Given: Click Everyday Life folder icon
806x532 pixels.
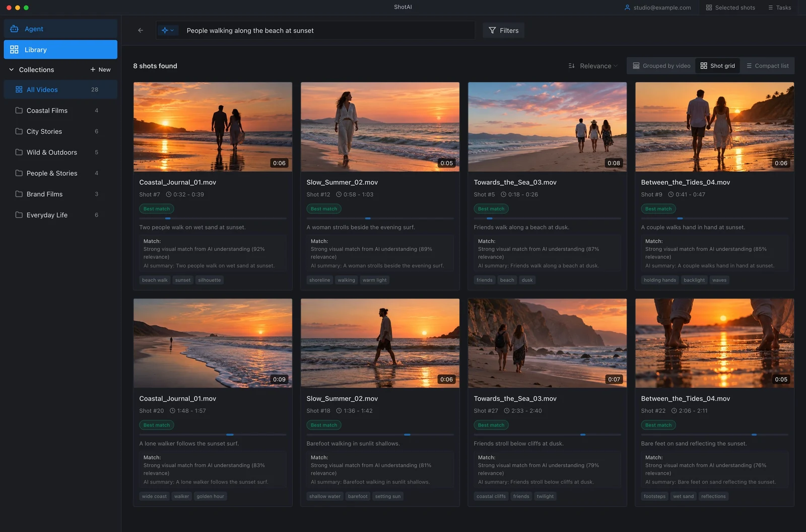Looking at the screenshot, I should click(19, 215).
